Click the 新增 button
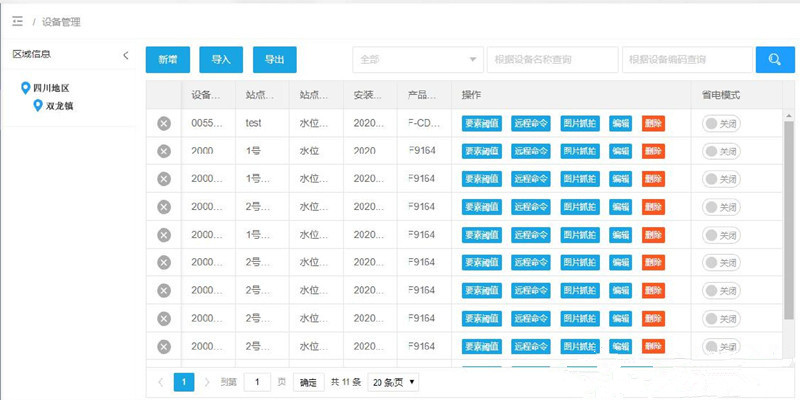The image size is (800, 400). click(x=167, y=60)
